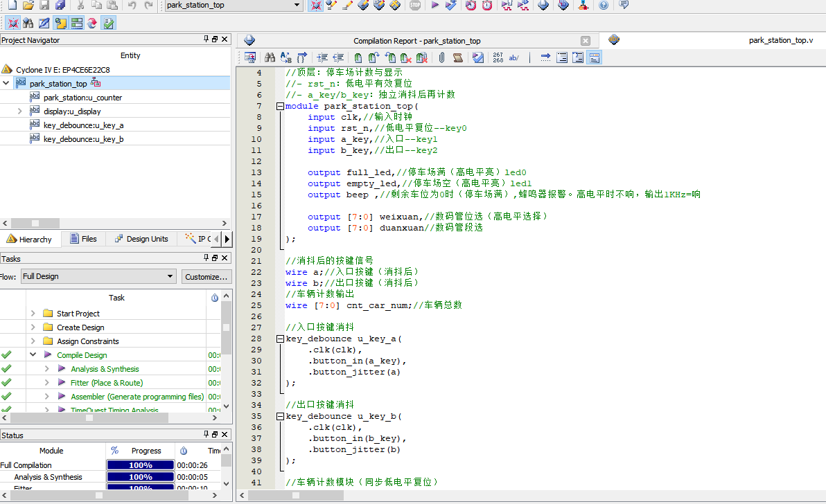The image size is (826, 504).
Task: Collapse module block fold at line 7
Action: click(280, 107)
